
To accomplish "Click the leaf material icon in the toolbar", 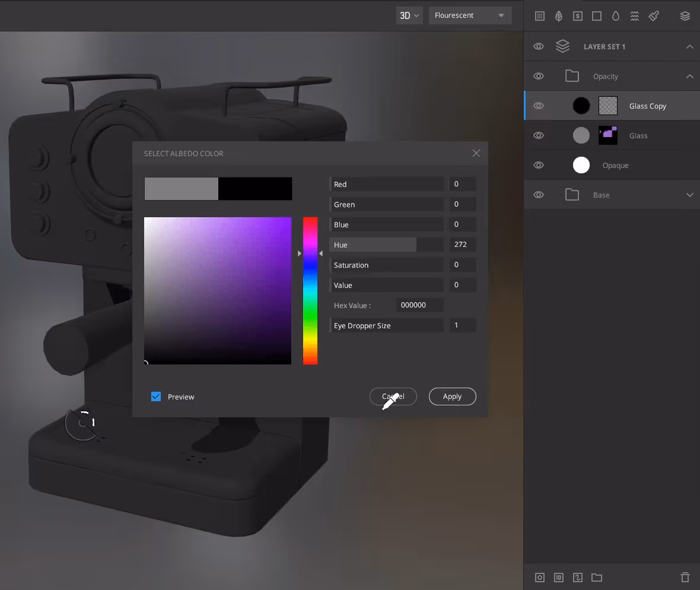I will point(558,16).
